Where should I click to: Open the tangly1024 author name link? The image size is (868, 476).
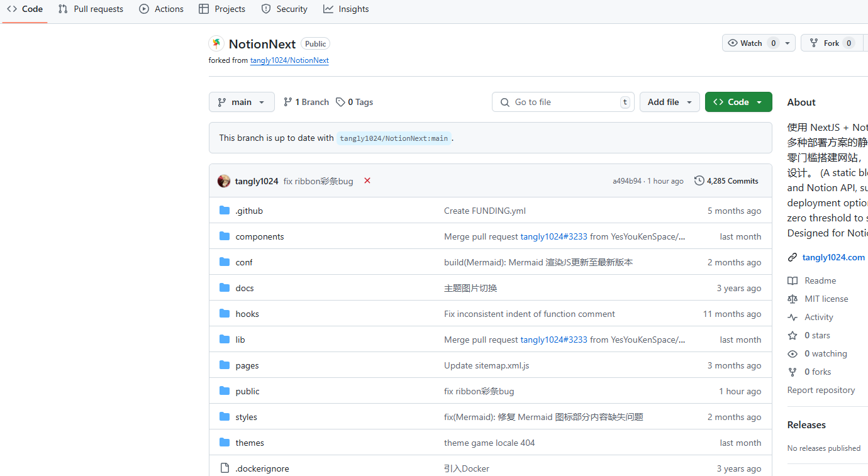[257, 181]
